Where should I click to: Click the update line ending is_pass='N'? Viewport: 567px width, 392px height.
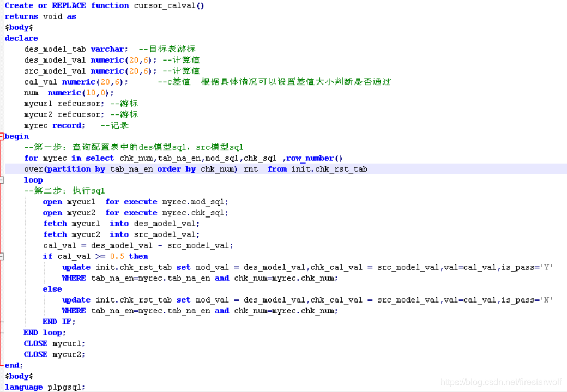[307, 300]
